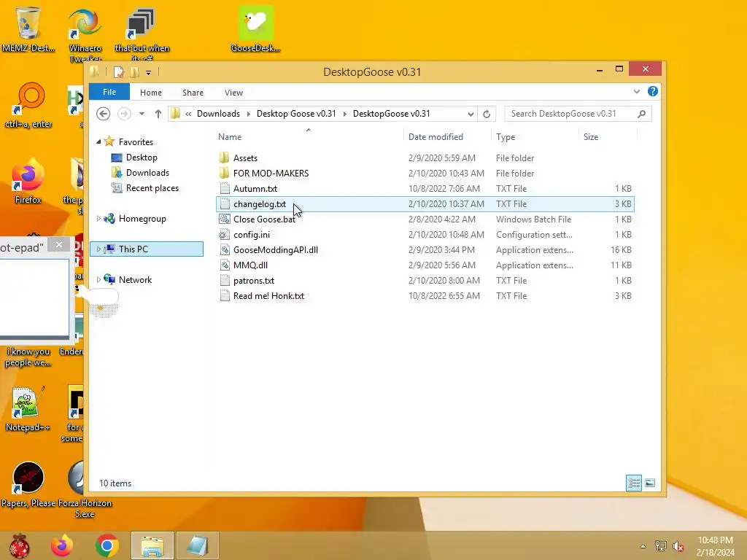Go up one folder level with Up arrow
Viewport: 747px width, 560px height.
[x=158, y=114]
